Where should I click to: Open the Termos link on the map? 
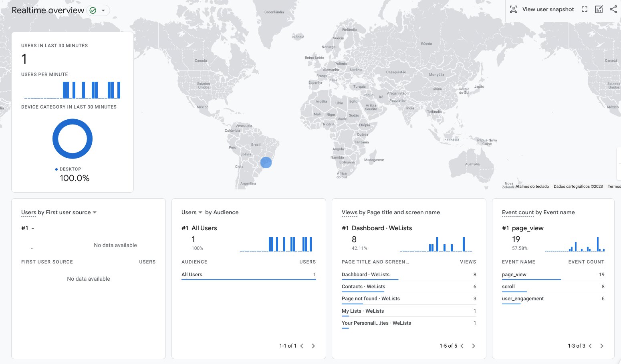click(x=614, y=186)
